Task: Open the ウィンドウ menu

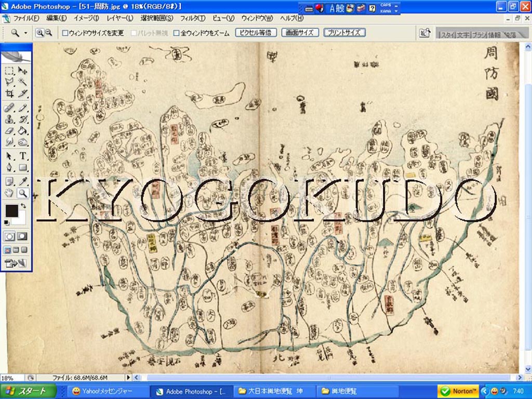Action: pos(257,18)
